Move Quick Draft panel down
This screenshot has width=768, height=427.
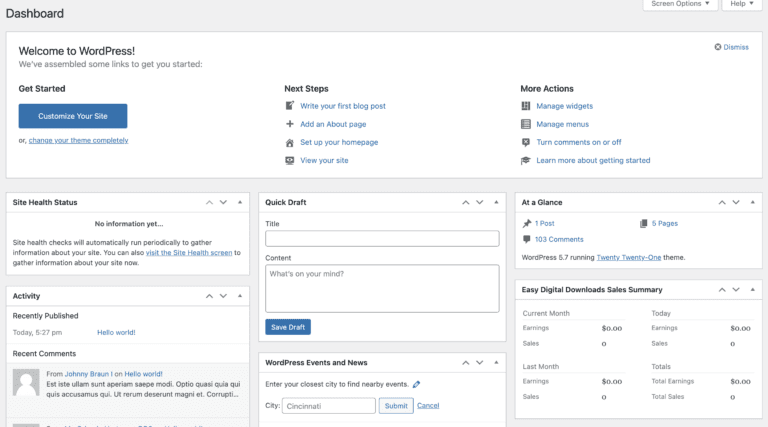click(480, 202)
